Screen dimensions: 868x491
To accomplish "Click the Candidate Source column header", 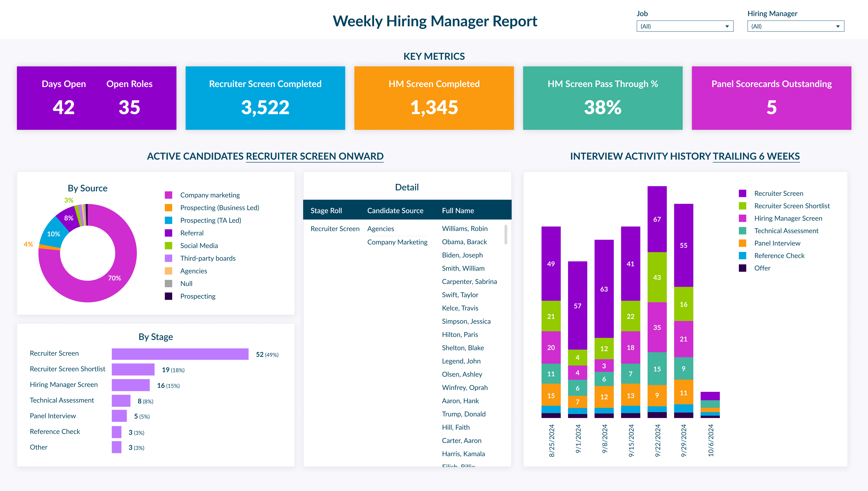I will pyautogui.click(x=395, y=210).
